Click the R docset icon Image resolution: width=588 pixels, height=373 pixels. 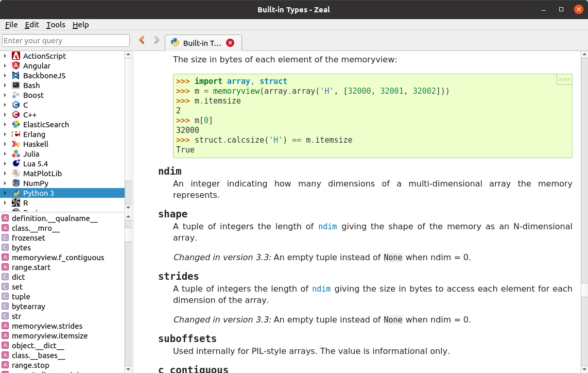[16, 202]
